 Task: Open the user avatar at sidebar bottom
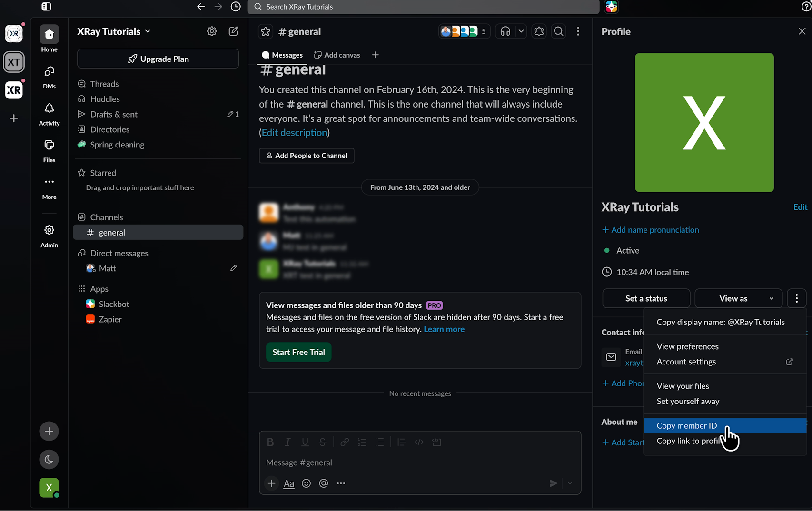[49, 488]
